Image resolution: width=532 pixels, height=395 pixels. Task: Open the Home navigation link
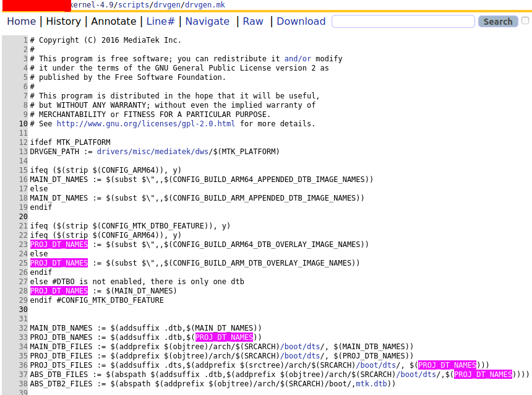click(21, 21)
